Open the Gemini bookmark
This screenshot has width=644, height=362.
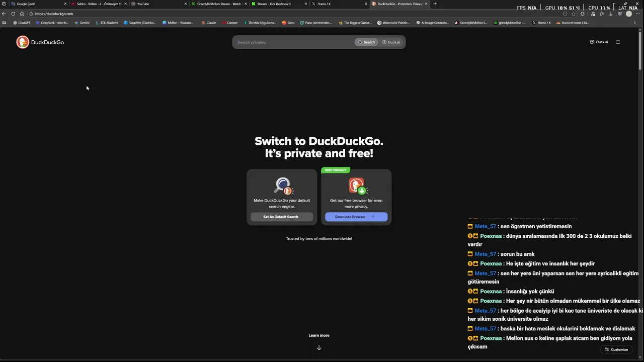click(82, 23)
